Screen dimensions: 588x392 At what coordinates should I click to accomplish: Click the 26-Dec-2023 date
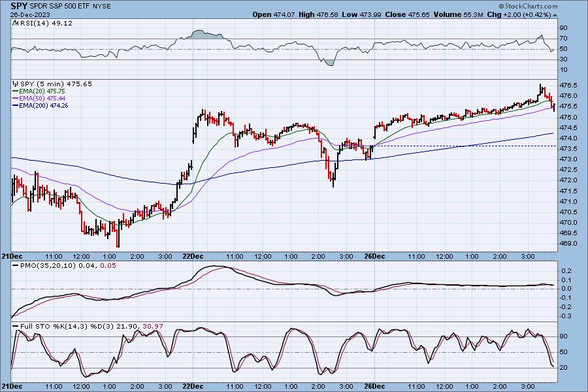point(30,15)
